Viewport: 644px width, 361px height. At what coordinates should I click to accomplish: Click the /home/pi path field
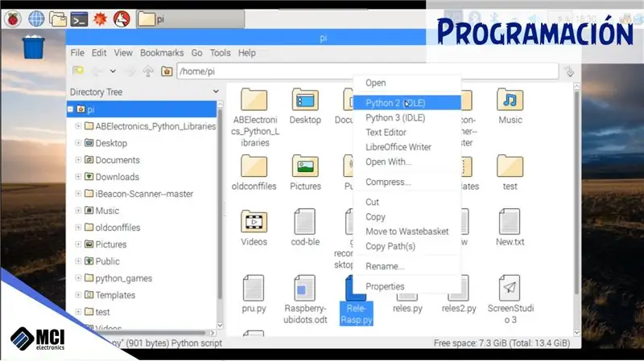point(368,72)
